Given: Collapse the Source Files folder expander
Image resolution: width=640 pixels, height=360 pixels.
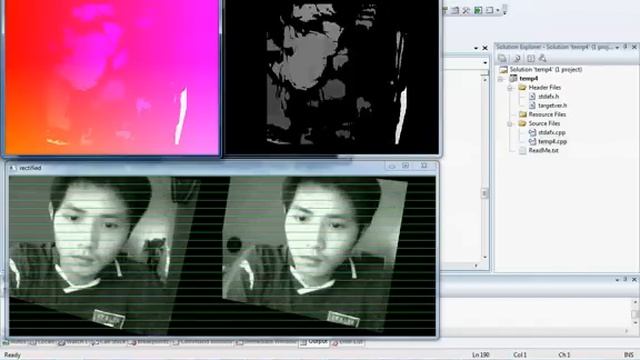Looking at the screenshot, I should [x=510, y=124].
